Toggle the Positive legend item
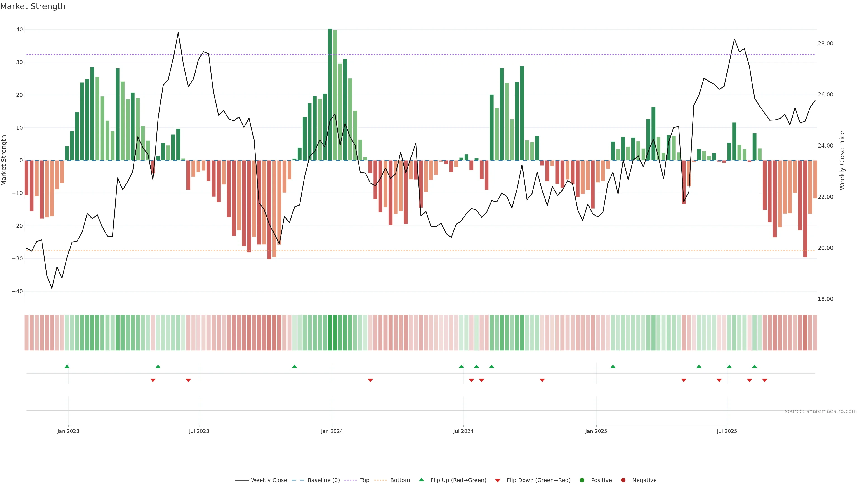Image resolution: width=868 pixels, height=488 pixels. (601, 480)
